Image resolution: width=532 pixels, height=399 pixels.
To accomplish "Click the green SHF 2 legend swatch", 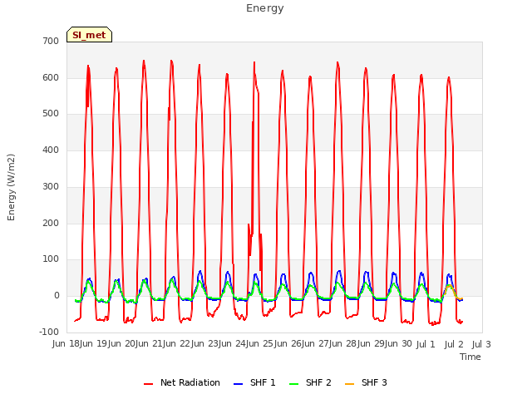I will [293, 384].
